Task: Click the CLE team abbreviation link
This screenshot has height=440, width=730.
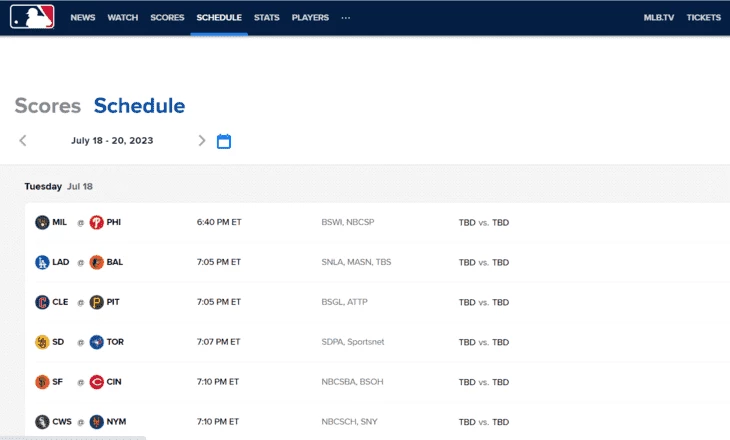Action: [60, 302]
